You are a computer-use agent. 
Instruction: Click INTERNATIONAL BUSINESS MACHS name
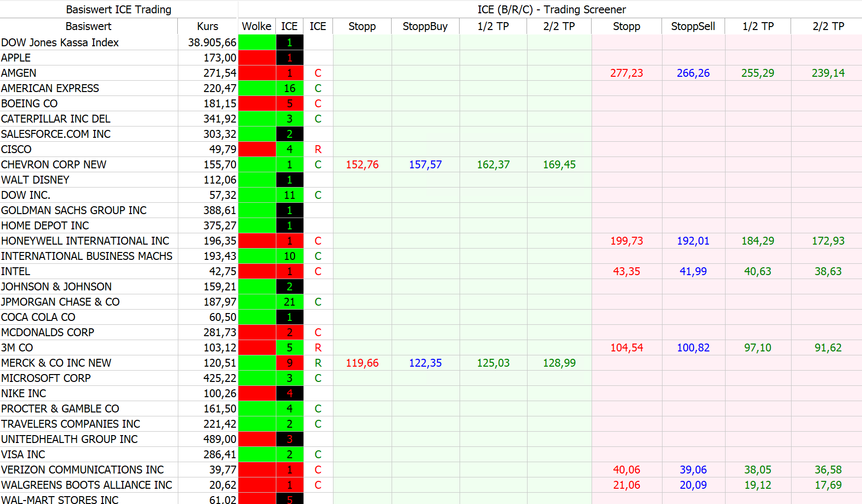pos(87,256)
